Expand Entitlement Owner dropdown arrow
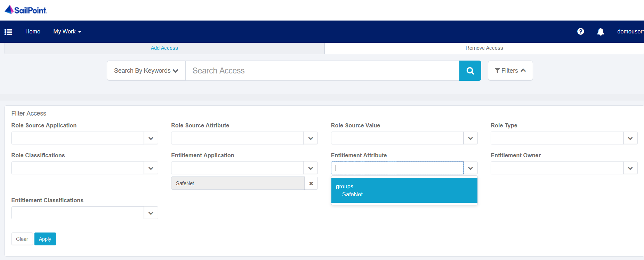 (x=630, y=168)
